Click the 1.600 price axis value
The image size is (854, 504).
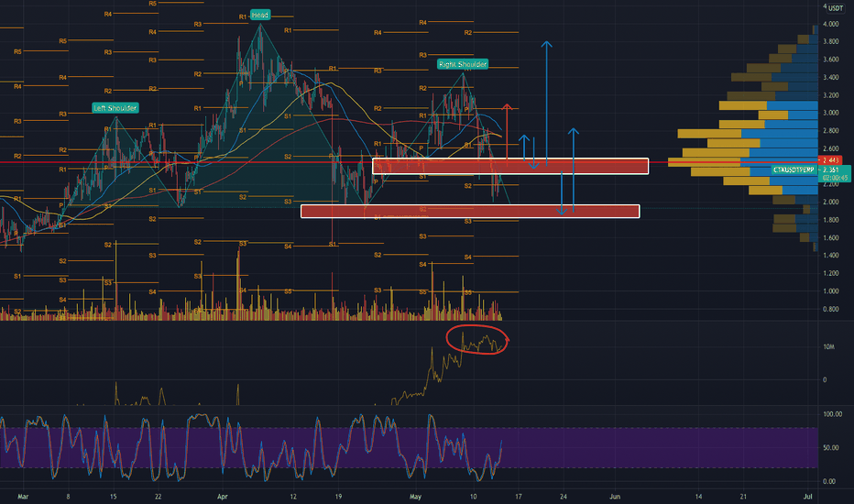point(830,237)
